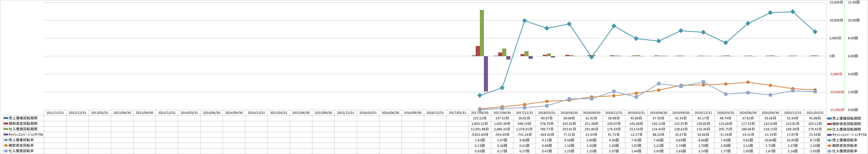Click the red 棚卸資産回転期間 swatch in the table row header
Image resolution: width=868 pixels, height=154 pixels.
6,124
